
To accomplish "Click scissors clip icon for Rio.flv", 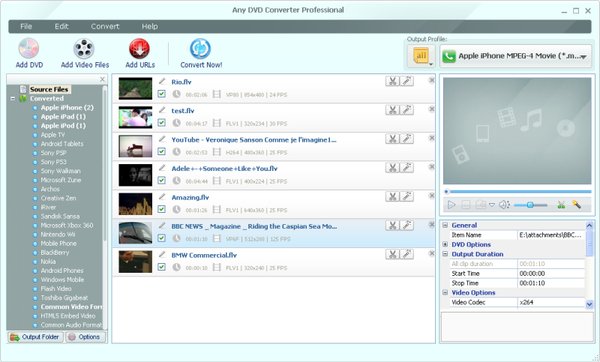I will coord(392,81).
